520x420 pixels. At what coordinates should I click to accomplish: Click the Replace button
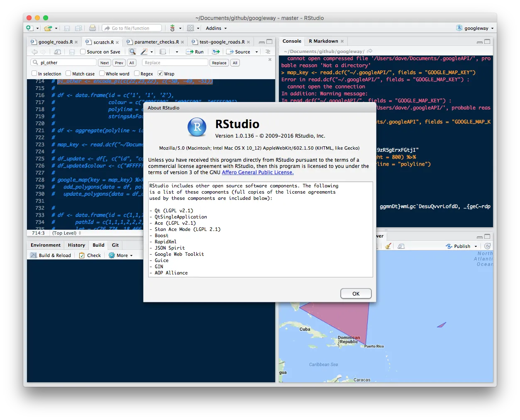tap(219, 63)
